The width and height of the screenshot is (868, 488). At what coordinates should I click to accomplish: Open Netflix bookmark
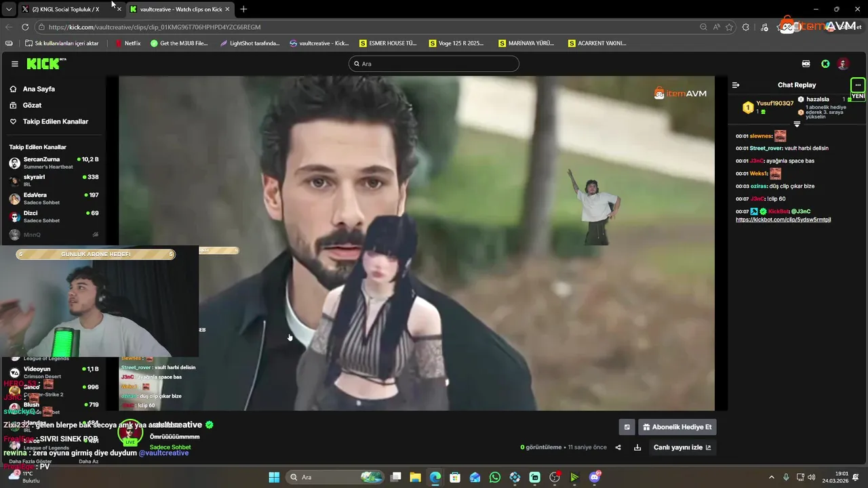[x=127, y=43]
